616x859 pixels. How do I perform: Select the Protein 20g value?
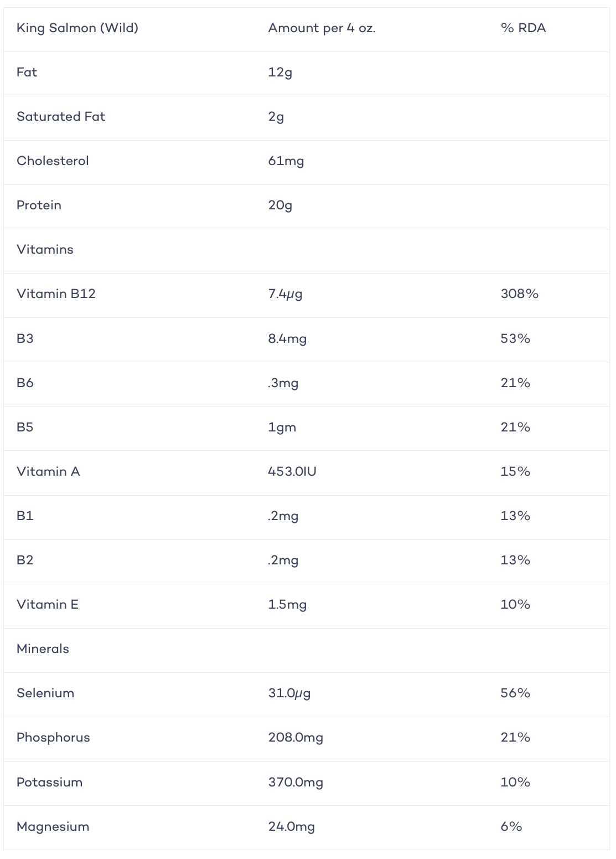tap(280, 205)
